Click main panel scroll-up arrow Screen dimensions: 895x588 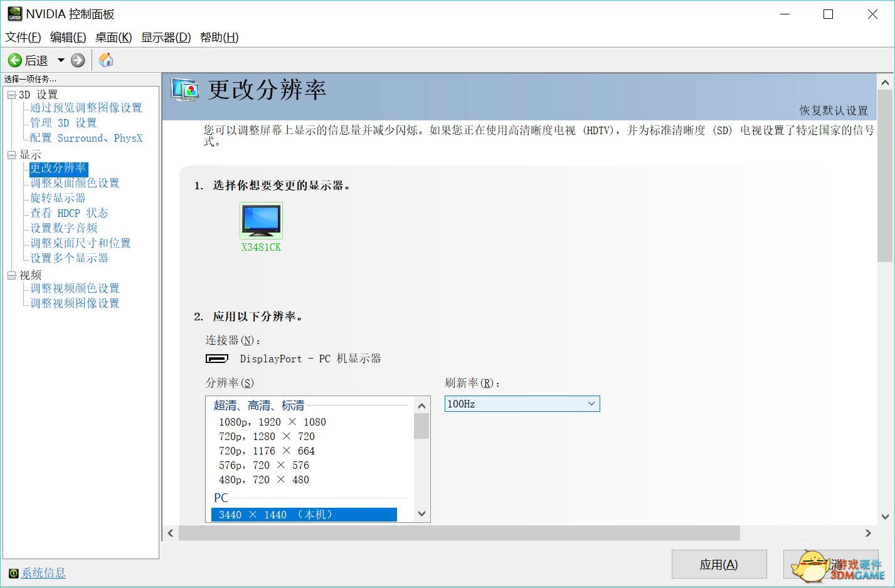click(x=885, y=82)
